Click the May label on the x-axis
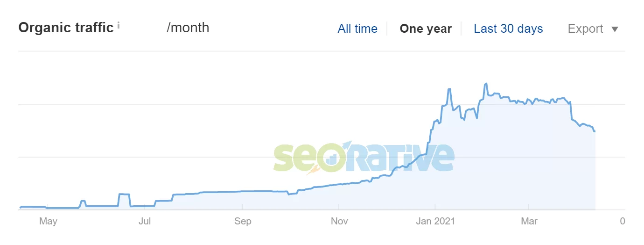Image resolution: width=644 pixels, height=245 pixels. pyautogui.click(x=48, y=221)
